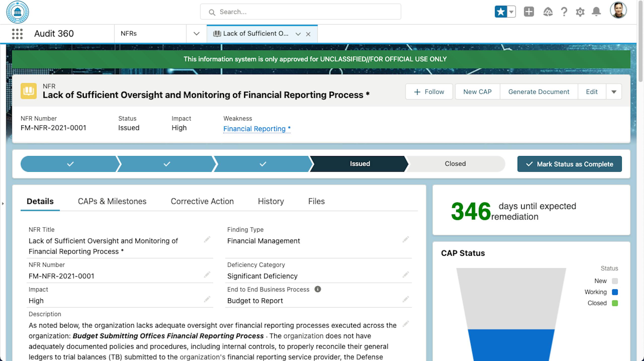Click the global Search field
The height and width of the screenshot is (361, 644).
pyautogui.click(x=301, y=12)
